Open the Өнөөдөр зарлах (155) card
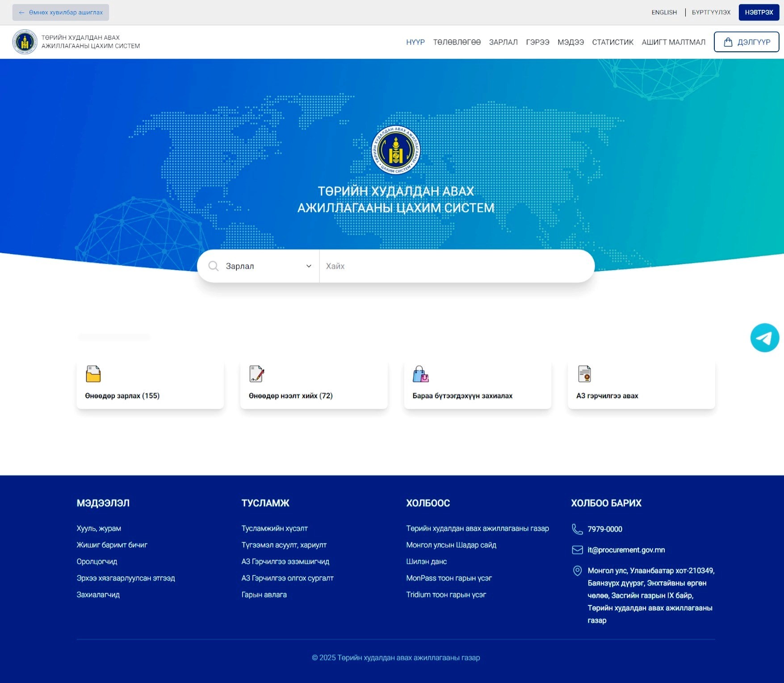The image size is (784, 683). [x=150, y=385]
